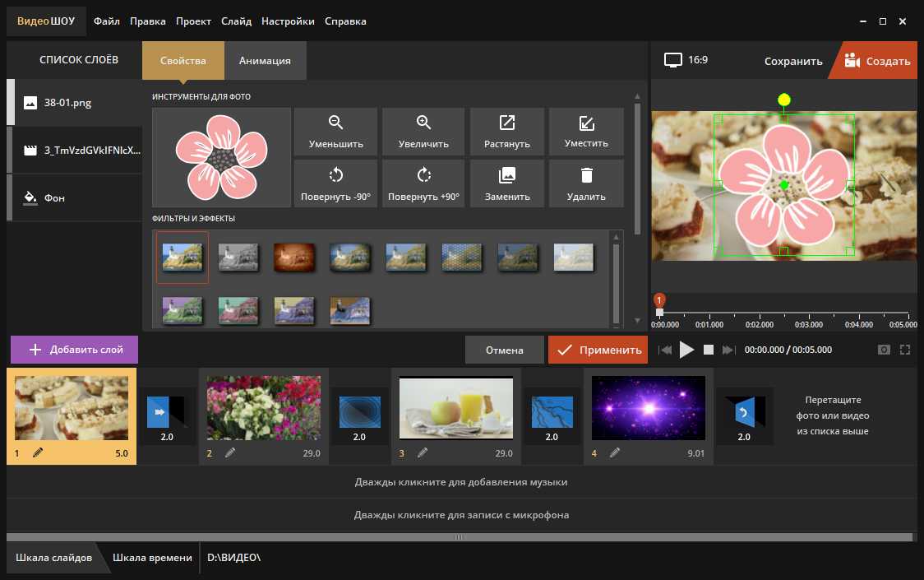The height and width of the screenshot is (580, 924).
Task: Click the Добавить слой button
Action: click(x=75, y=350)
